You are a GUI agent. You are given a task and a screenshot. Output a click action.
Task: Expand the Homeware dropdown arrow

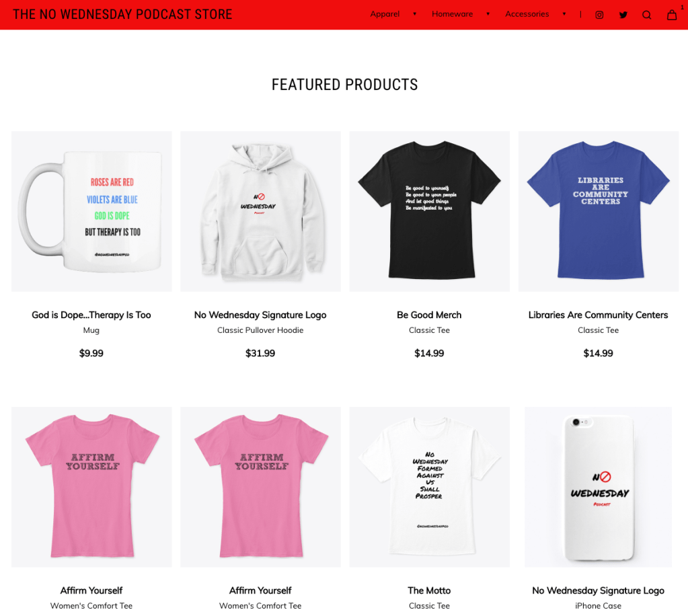pos(488,14)
